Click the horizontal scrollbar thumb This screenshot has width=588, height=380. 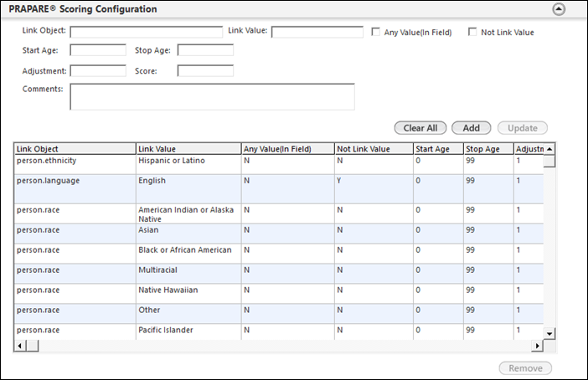tap(33, 346)
